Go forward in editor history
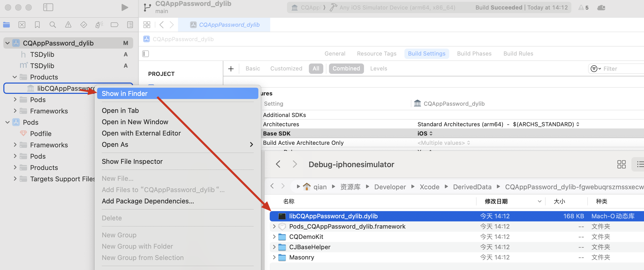Viewport: 644px width, 270px height. coord(172,25)
